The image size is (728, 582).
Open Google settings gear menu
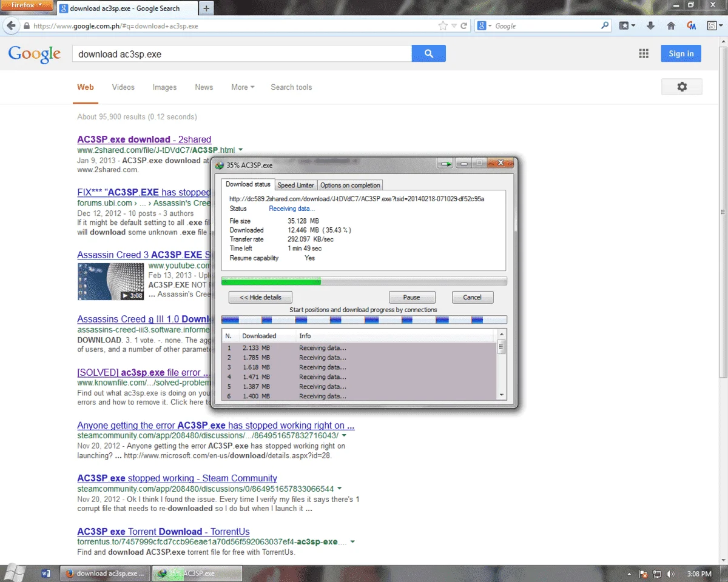[x=682, y=87]
